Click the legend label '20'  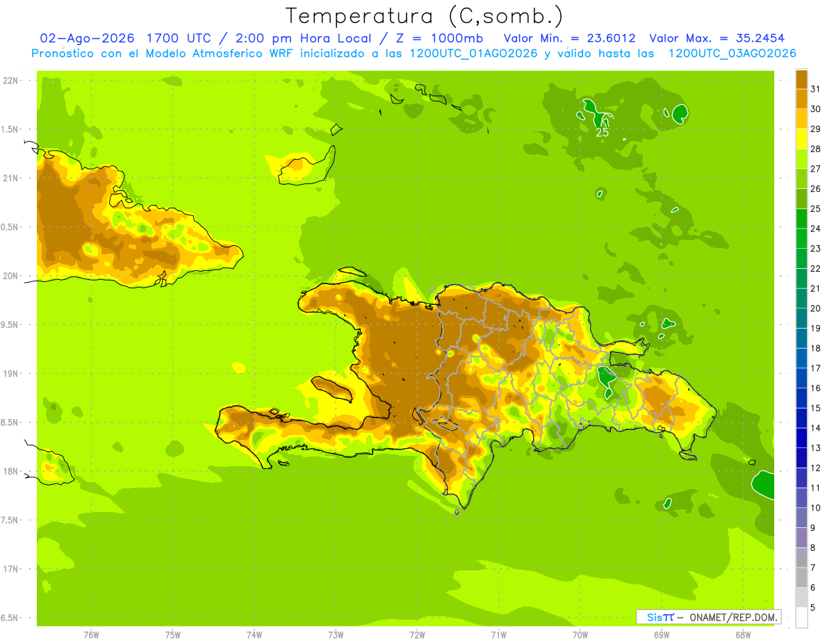(816, 308)
